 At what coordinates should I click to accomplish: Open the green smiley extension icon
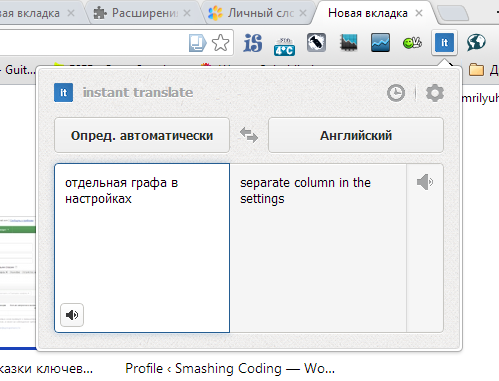point(412,43)
